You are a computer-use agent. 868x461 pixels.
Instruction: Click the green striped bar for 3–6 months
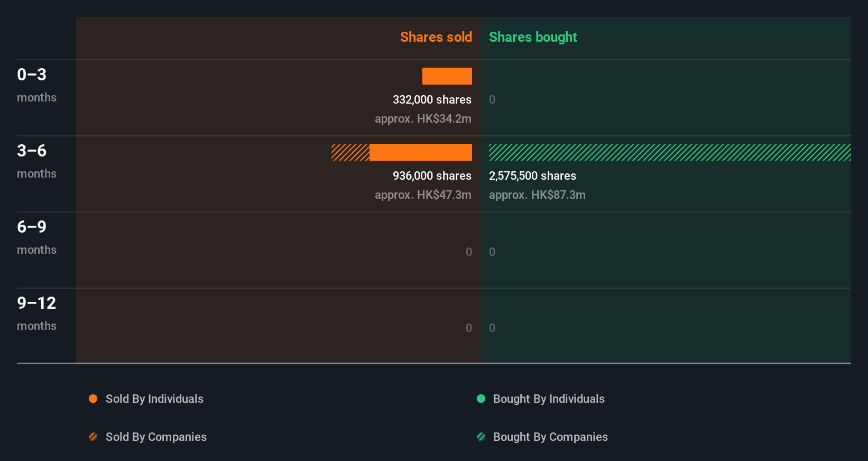[670, 152]
